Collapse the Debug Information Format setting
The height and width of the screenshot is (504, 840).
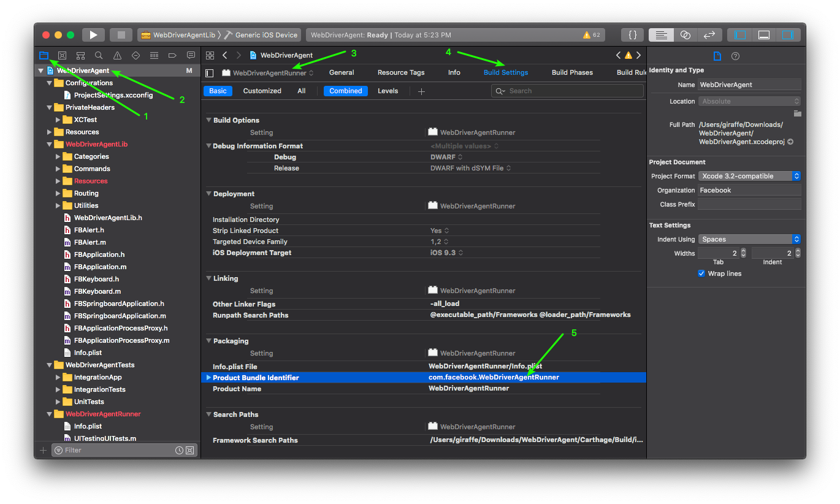[x=208, y=146]
